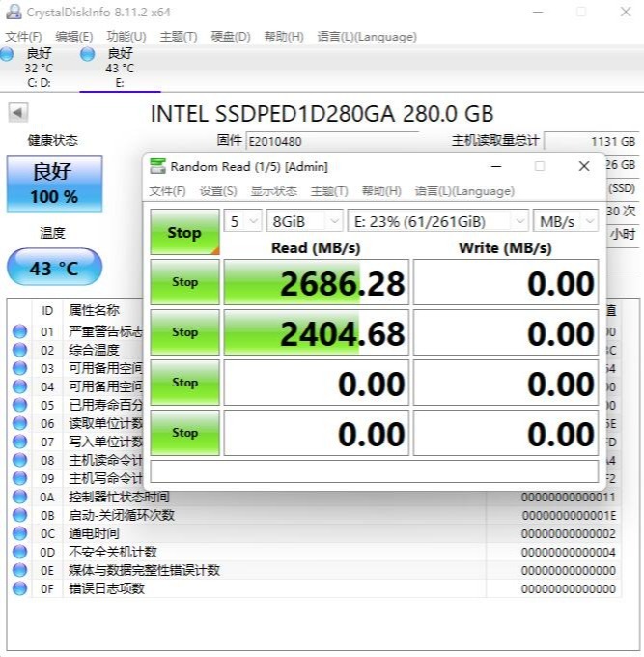This screenshot has height=657, width=644.
Task: Open the test count dropdown showing 5
Action: [x=243, y=221]
